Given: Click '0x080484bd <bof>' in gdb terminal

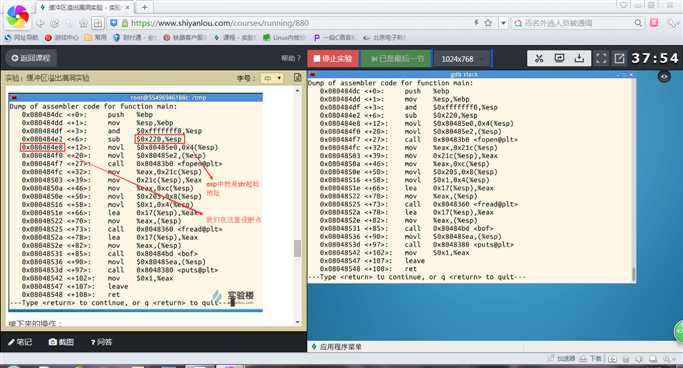Looking at the screenshot, I should [x=463, y=228].
